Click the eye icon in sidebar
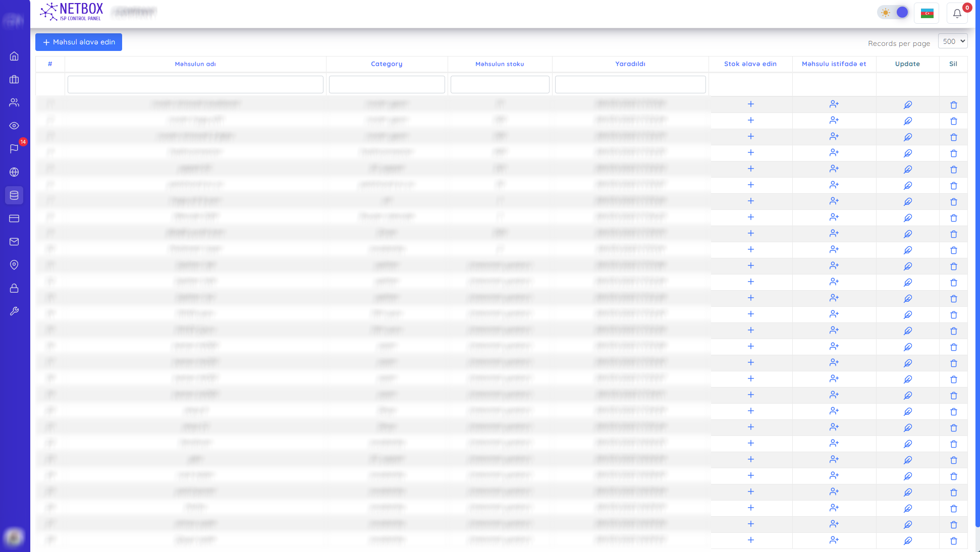 click(14, 126)
